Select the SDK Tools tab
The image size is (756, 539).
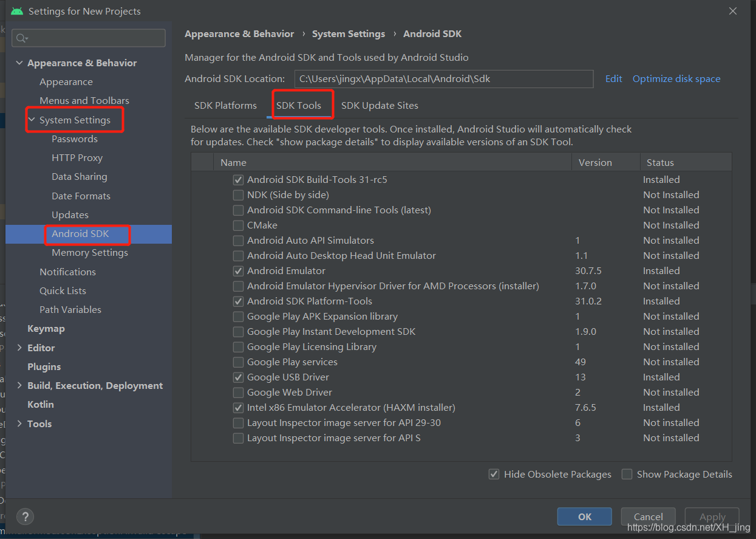point(298,106)
